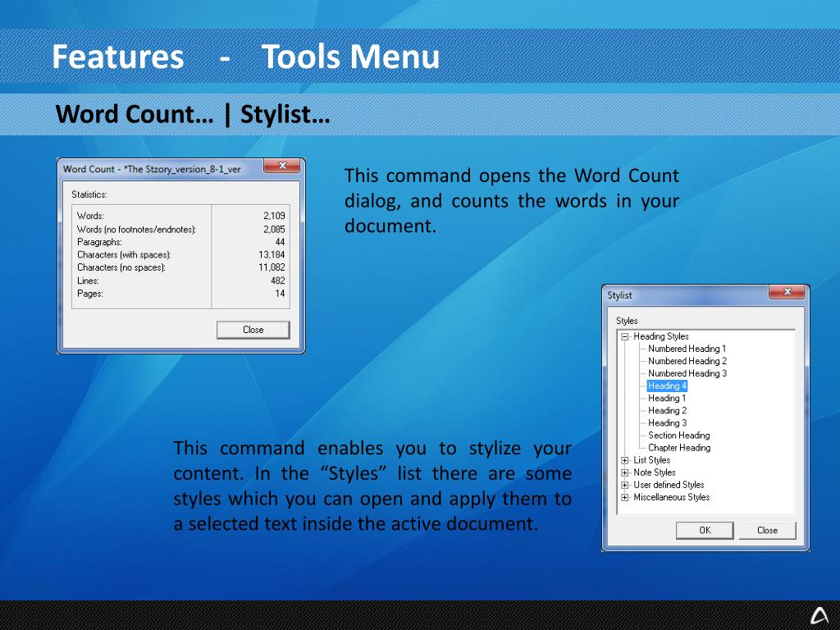Click the logo icon in bottom-right corner

[819, 615]
